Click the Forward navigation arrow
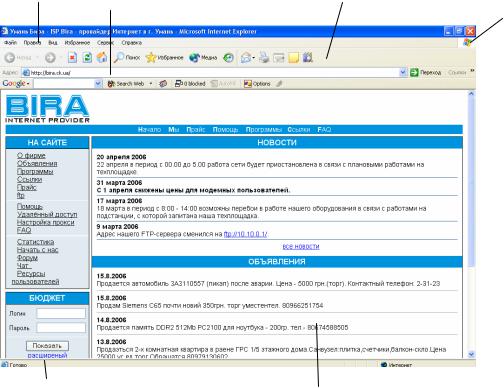This screenshot has height=388, width=504. pyautogui.click(x=50, y=58)
